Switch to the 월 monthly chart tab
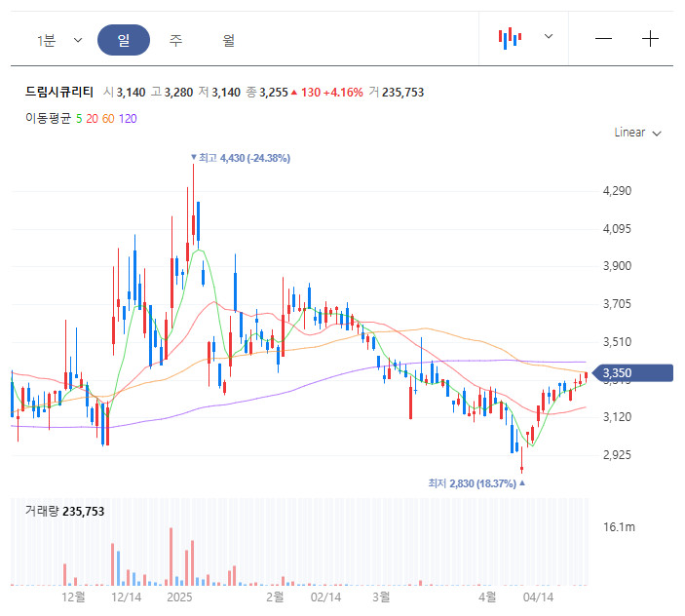Screen dimensions: 685x616 coord(228,40)
